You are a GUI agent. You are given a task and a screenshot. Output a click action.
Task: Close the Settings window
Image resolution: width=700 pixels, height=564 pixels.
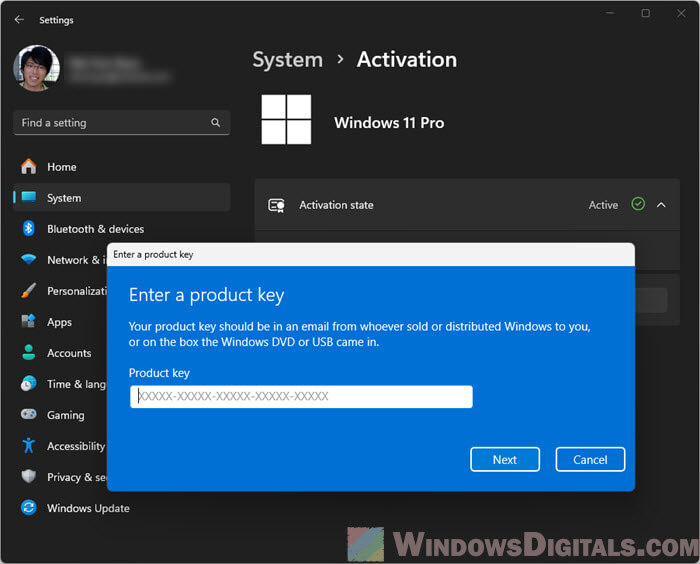click(681, 13)
